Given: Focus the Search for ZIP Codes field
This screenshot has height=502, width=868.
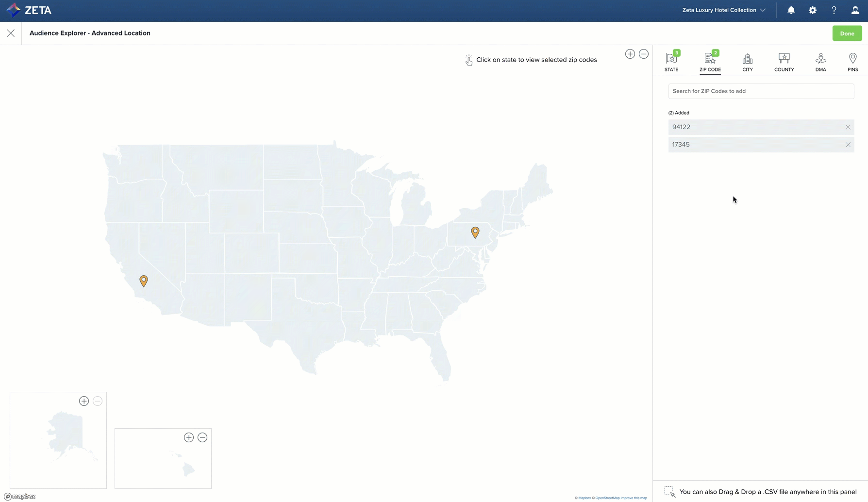Looking at the screenshot, I should [761, 91].
